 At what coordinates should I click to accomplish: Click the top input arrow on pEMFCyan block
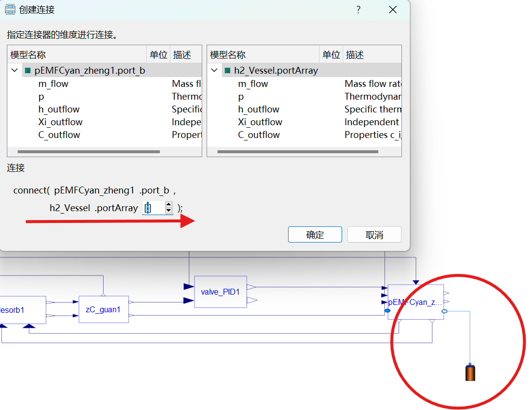(x=416, y=282)
